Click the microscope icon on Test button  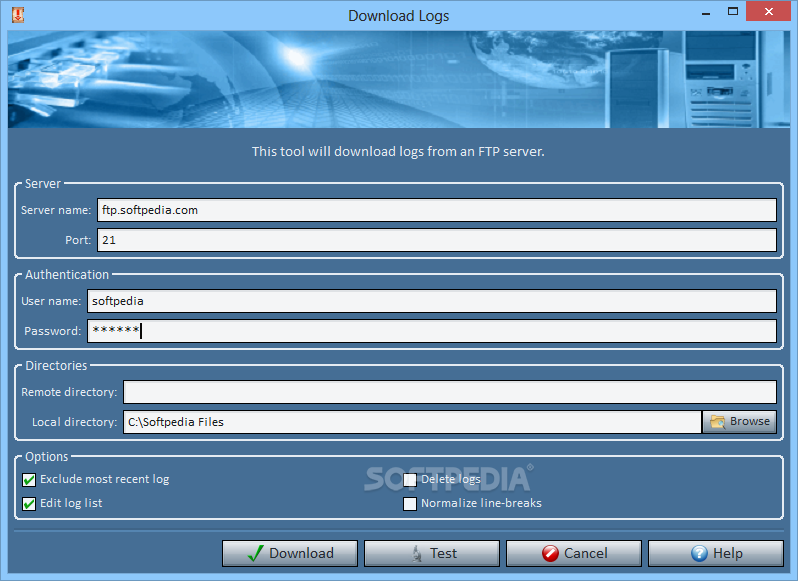click(x=417, y=554)
